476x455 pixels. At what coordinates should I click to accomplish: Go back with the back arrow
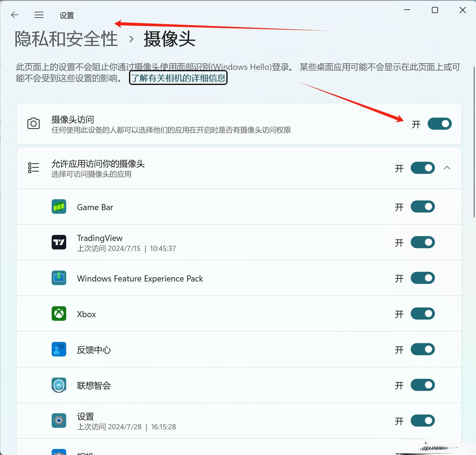[x=15, y=15]
